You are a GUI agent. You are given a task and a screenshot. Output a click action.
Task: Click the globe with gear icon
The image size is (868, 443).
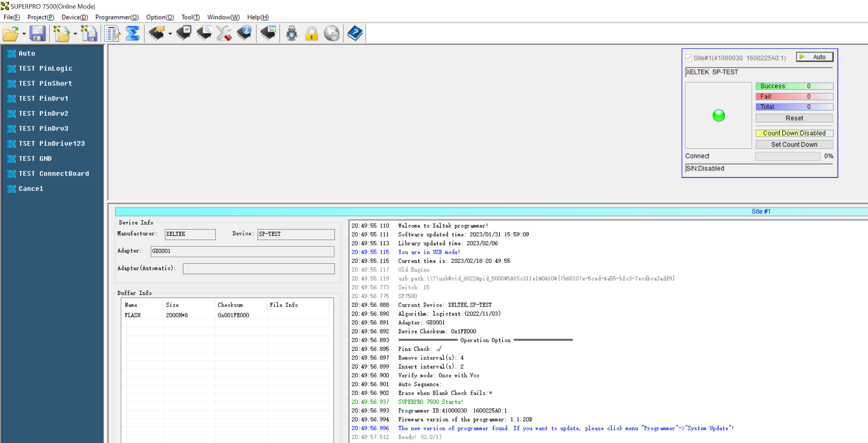point(332,34)
